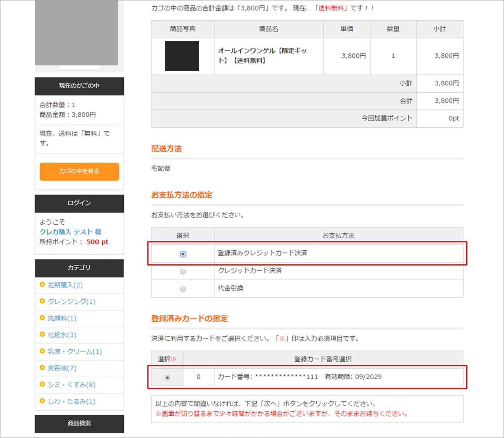504x438 pixels.
Task: Click the オールインワンゲル product name
Action: (x=262, y=56)
